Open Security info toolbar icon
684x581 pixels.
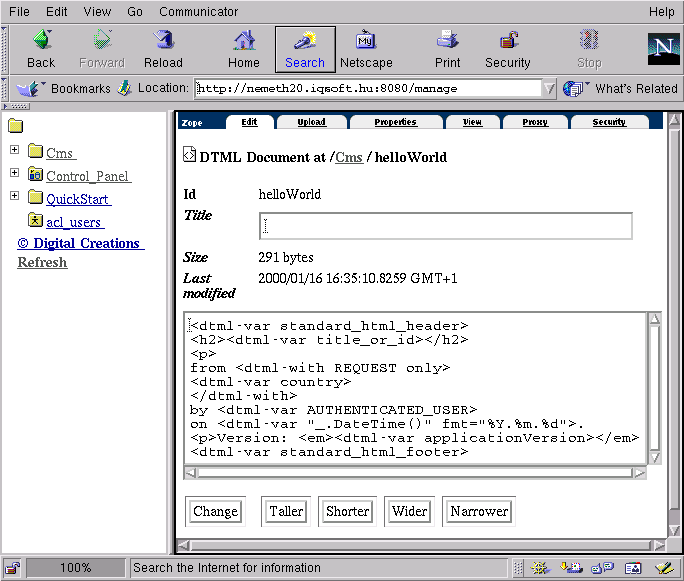click(x=508, y=40)
